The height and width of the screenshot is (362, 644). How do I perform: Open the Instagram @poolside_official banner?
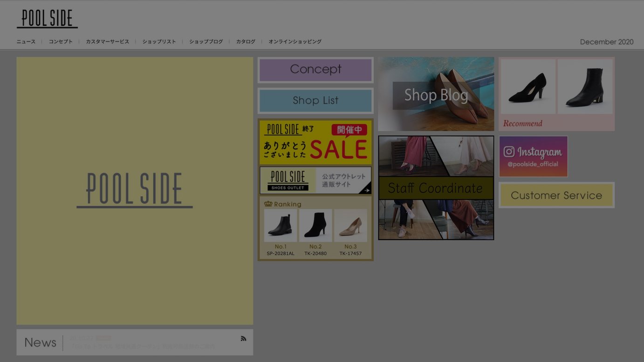click(533, 157)
